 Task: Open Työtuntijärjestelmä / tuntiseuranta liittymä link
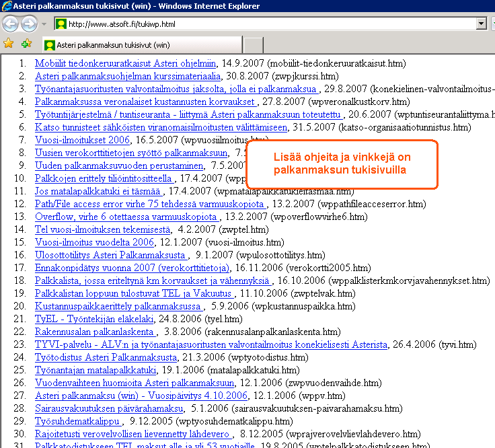coord(189,114)
